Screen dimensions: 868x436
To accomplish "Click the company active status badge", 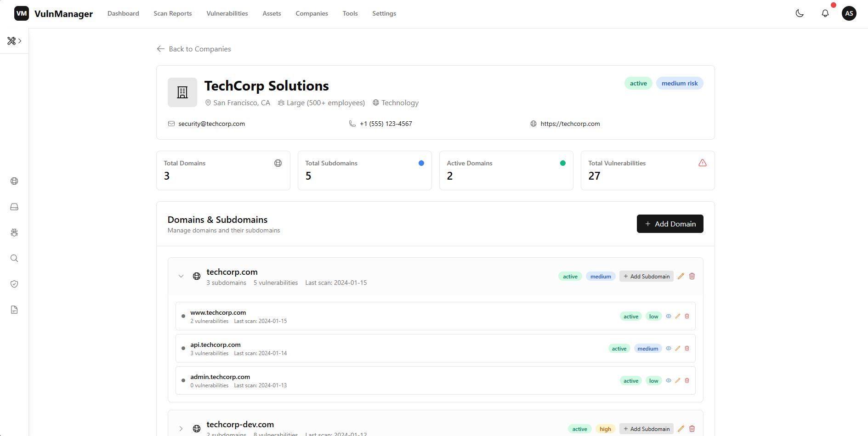I will pyautogui.click(x=638, y=83).
